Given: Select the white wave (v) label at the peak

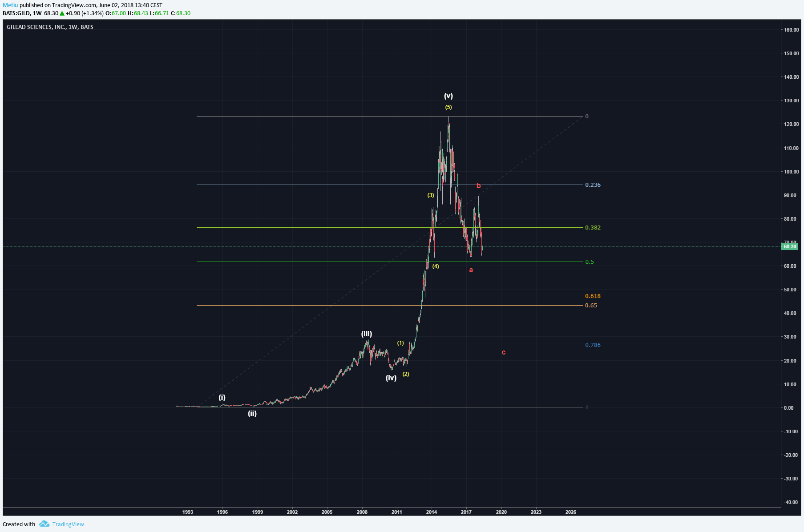Looking at the screenshot, I should 448,96.
